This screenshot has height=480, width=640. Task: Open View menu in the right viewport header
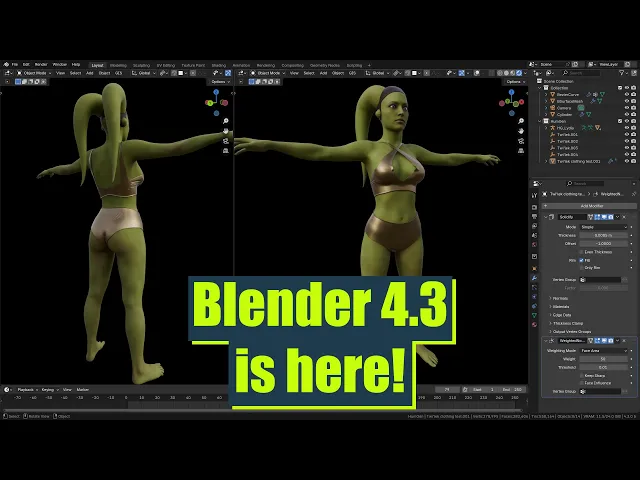coord(294,73)
